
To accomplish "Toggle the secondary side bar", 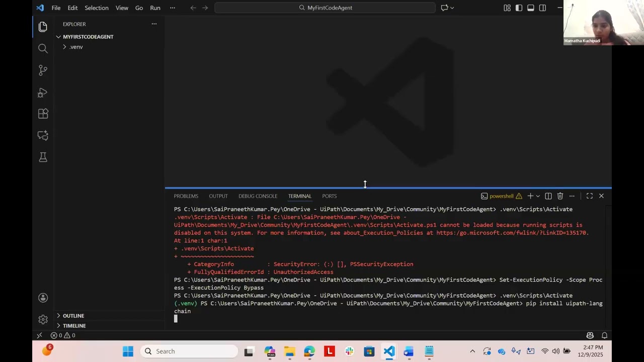I will 542,8.
